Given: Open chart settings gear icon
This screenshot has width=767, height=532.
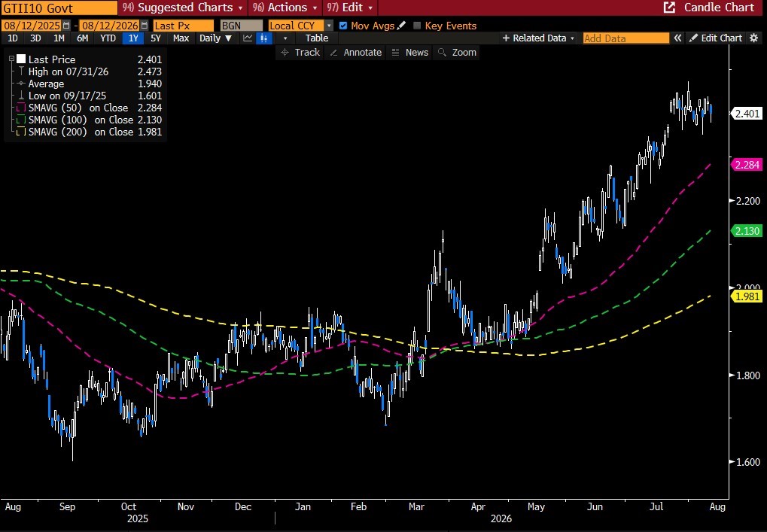Looking at the screenshot, I should 754,38.
